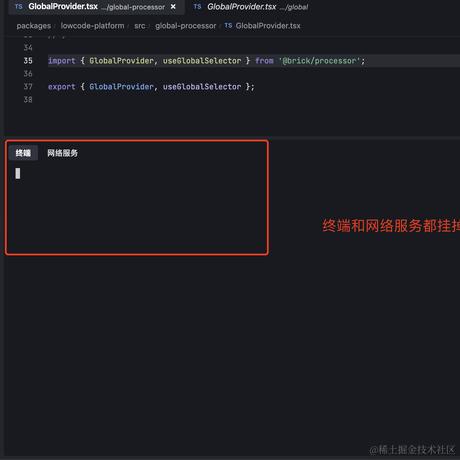This screenshot has width=460, height=460.
Task: Click 'export' keyword on line 37
Action: (62, 87)
